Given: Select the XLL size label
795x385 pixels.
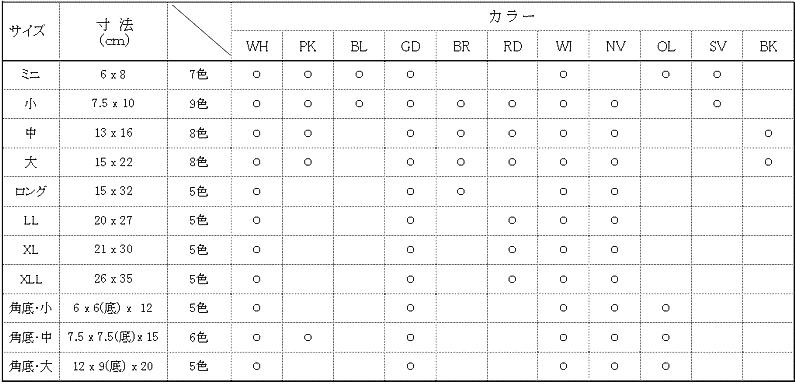Looking at the screenshot, I should [31, 278].
